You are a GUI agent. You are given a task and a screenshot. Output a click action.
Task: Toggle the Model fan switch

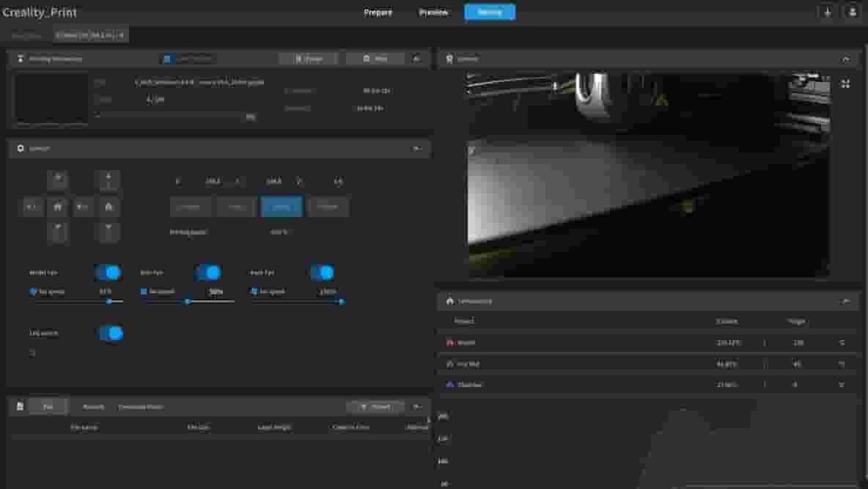click(108, 273)
